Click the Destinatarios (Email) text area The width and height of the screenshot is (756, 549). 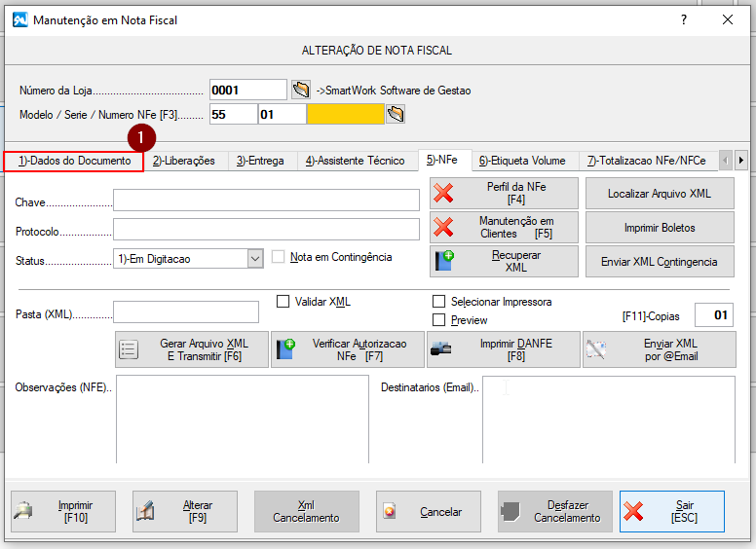pos(609,419)
